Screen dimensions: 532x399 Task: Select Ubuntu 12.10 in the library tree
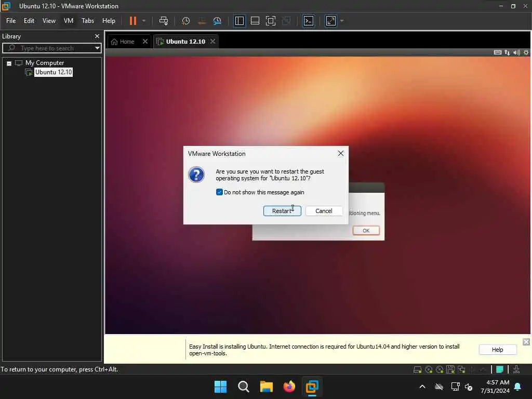point(54,72)
